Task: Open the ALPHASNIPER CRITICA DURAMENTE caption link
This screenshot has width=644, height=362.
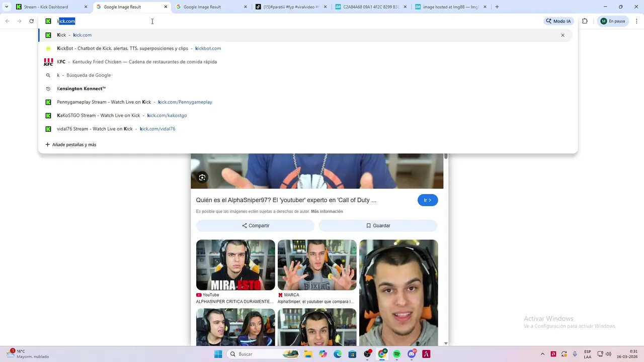Action: click(x=234, y=302)
